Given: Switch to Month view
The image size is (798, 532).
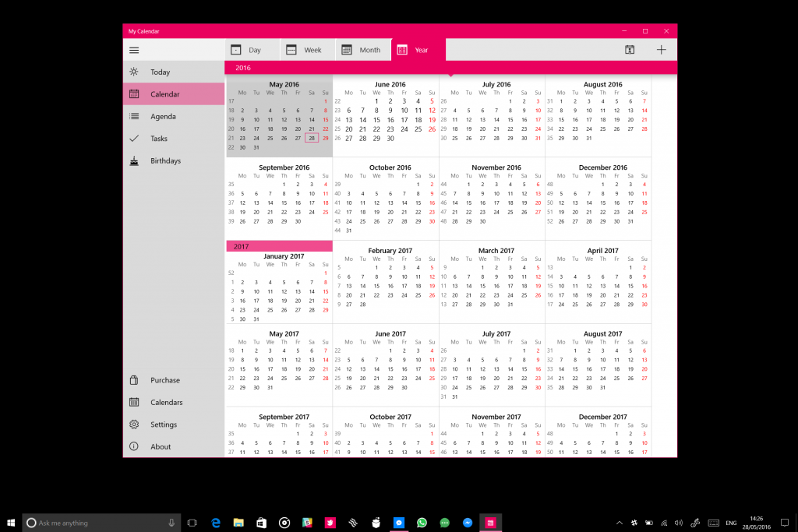Looking at the screenshot, I should [x=362, y=49].
